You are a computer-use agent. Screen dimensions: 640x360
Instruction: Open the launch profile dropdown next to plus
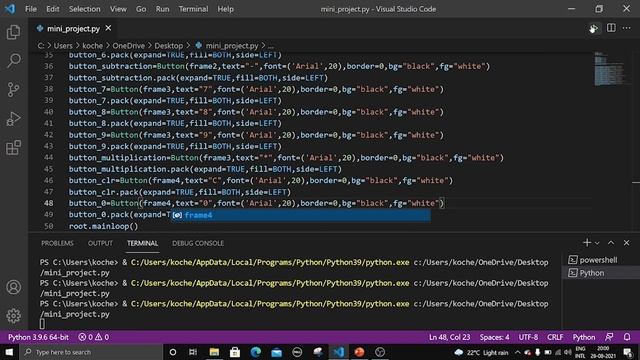pyautogui.click(x=597, y=243)
